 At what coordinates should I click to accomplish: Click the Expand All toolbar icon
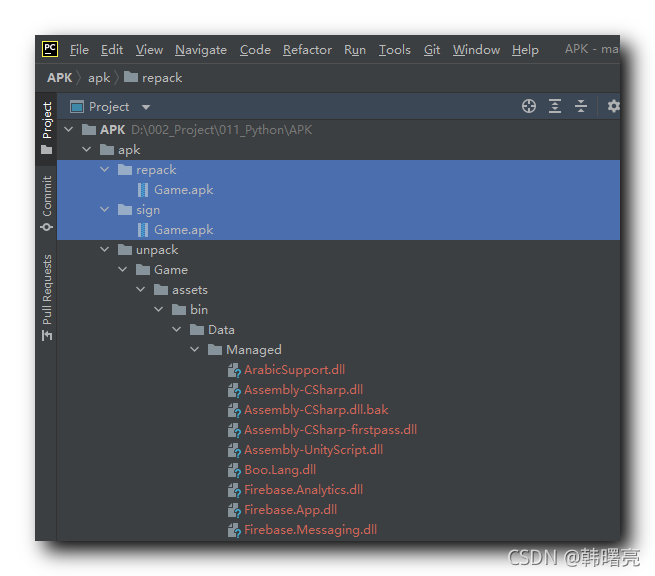[555, 107]
